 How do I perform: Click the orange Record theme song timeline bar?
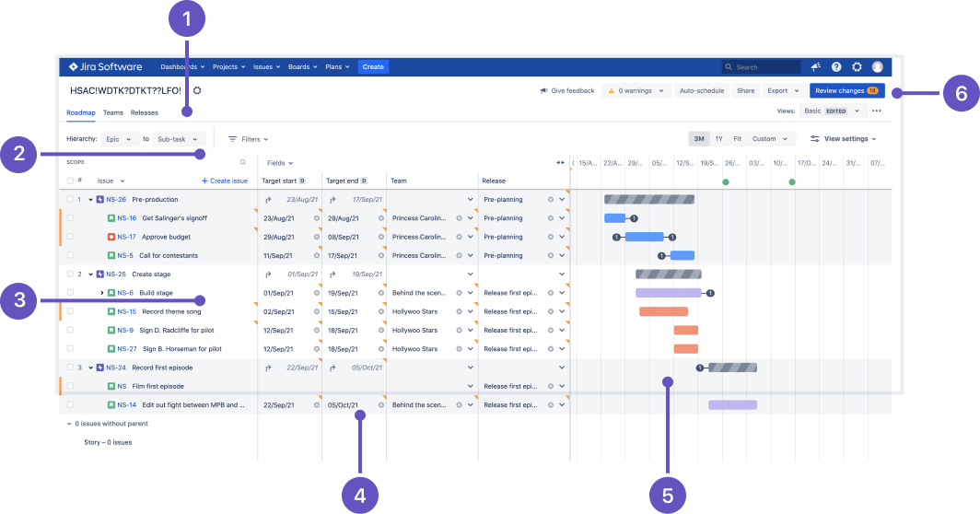pos(664,311)
